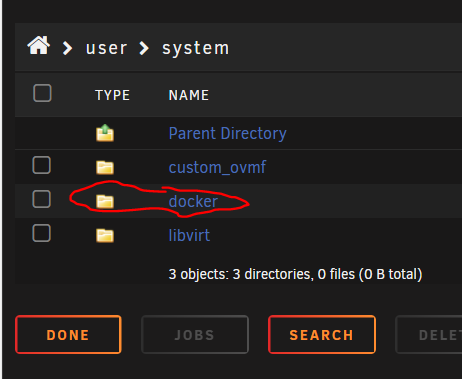Viewport: 462px width, 379px height.
Task: Go to the root via home icon
Action: pyautogui.click(x=39, y=45)
